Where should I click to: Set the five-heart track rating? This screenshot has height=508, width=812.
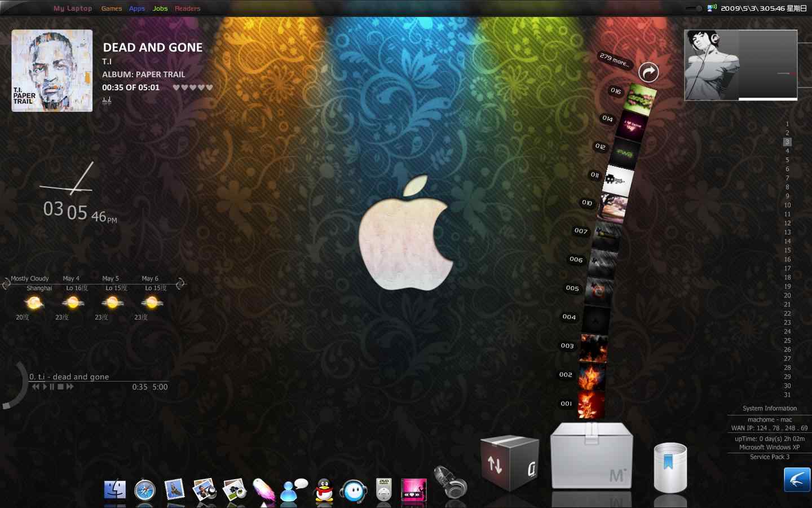pyautogui.click(x=193, y=87)
